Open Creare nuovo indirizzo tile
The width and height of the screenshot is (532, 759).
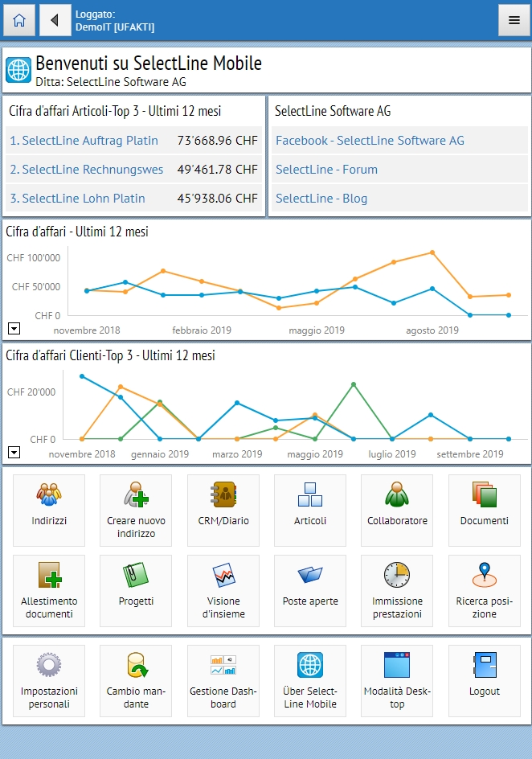136,511
